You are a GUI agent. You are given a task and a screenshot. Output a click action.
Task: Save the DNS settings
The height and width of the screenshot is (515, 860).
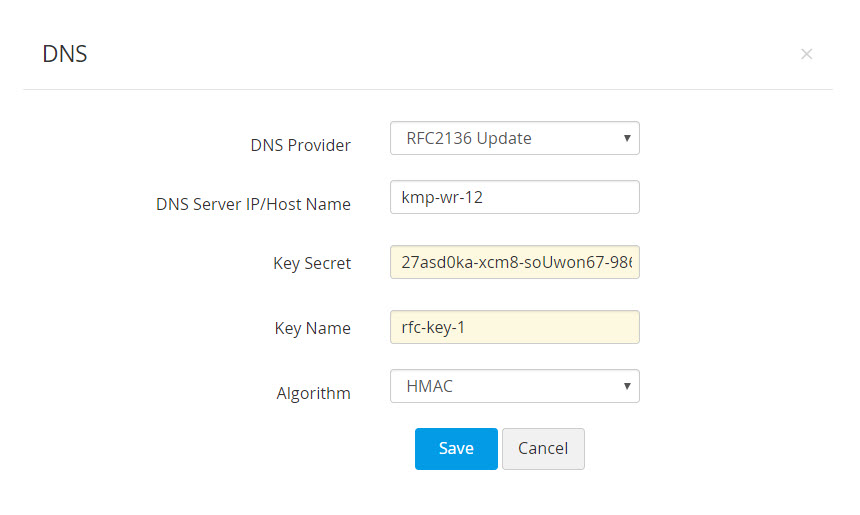455,448
